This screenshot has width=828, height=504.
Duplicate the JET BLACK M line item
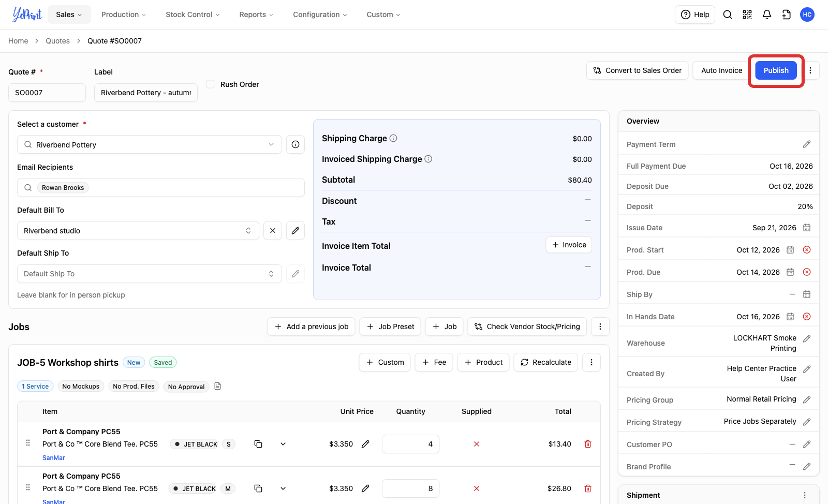(x=258, y=488)
